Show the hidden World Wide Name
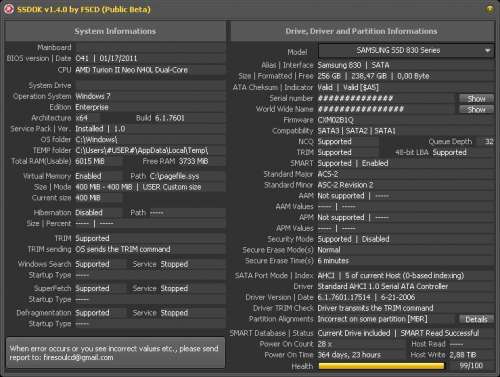500x377 pixels. click(476, 109)
